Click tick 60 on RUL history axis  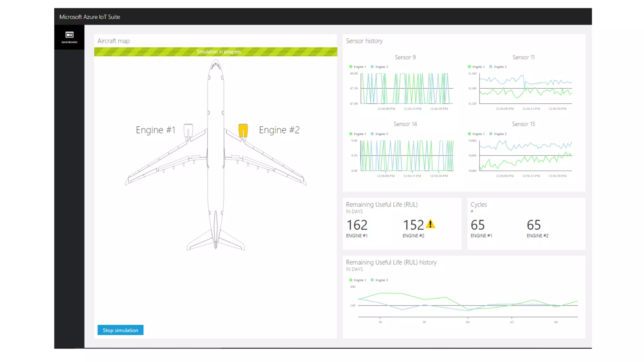tap(468, 322)
